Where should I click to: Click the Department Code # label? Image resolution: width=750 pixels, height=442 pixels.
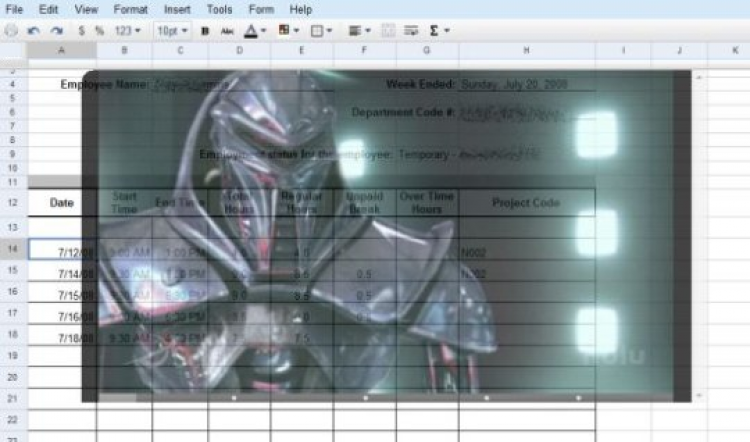coord(402,112)
